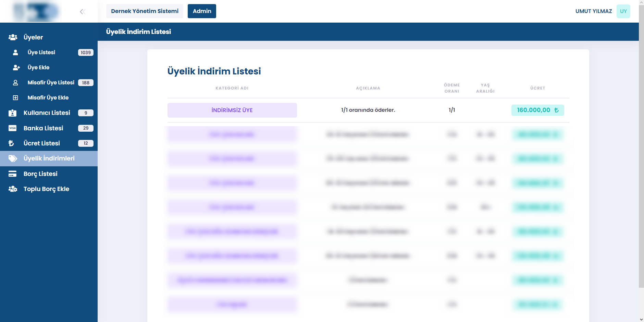The width and height of the screenshot is (644, 322).
Task: Collapse the sidebar with double chevron
Action: point(82,12)
